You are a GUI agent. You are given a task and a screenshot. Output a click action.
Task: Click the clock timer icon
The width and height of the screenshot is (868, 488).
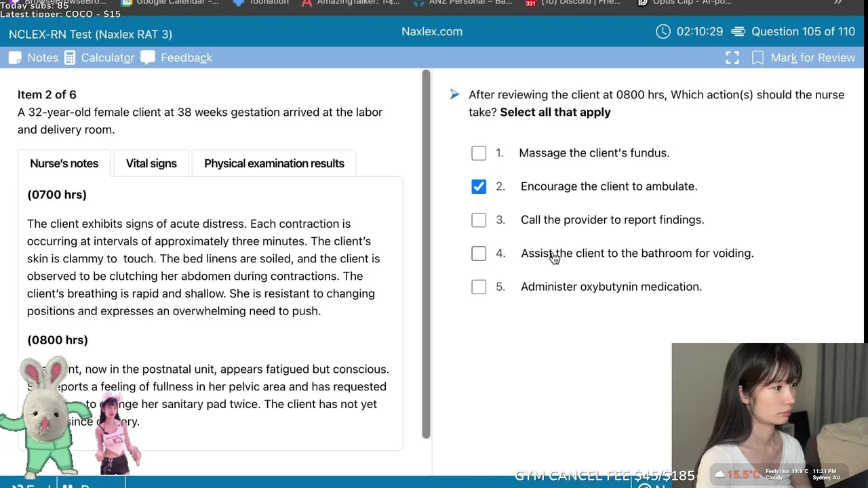663,31
